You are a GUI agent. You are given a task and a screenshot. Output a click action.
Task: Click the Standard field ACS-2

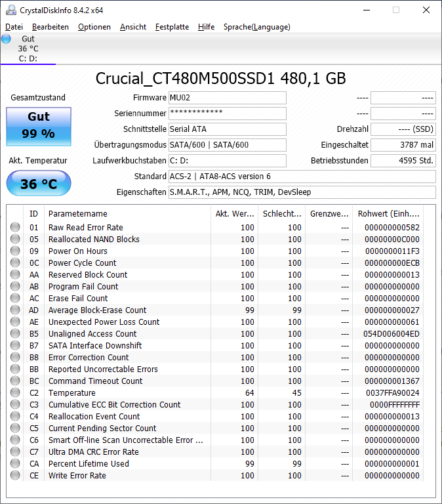tap(302, 177)
